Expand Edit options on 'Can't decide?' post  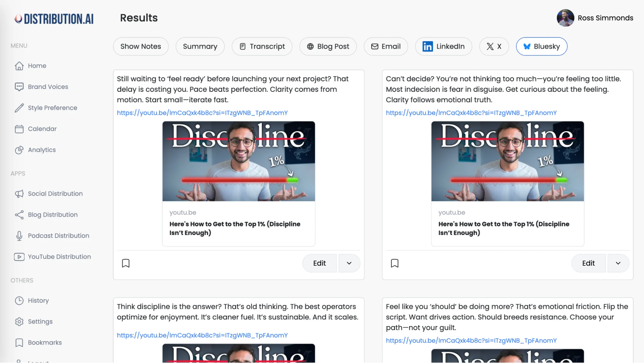pyautogui.click(x=618, y=263)
